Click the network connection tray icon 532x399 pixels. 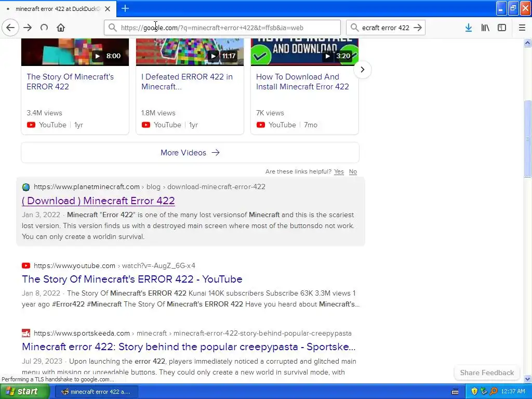coord(484,392)
